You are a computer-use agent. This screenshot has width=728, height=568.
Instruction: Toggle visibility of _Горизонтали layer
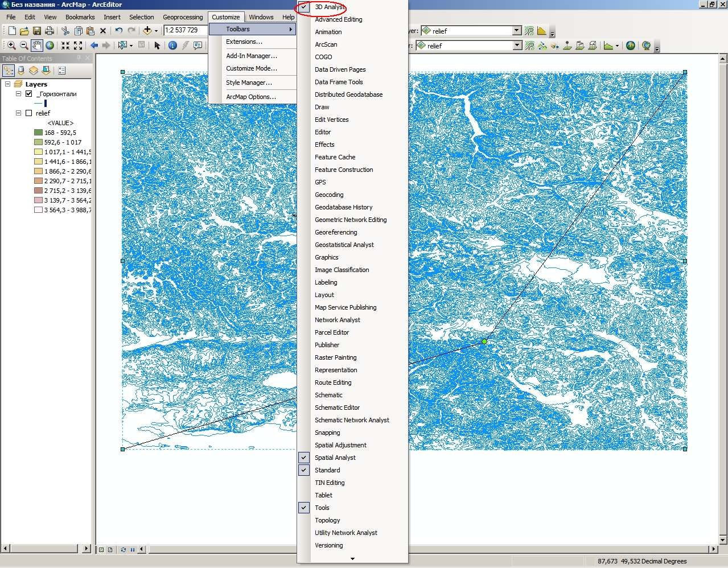click(29, 94)
